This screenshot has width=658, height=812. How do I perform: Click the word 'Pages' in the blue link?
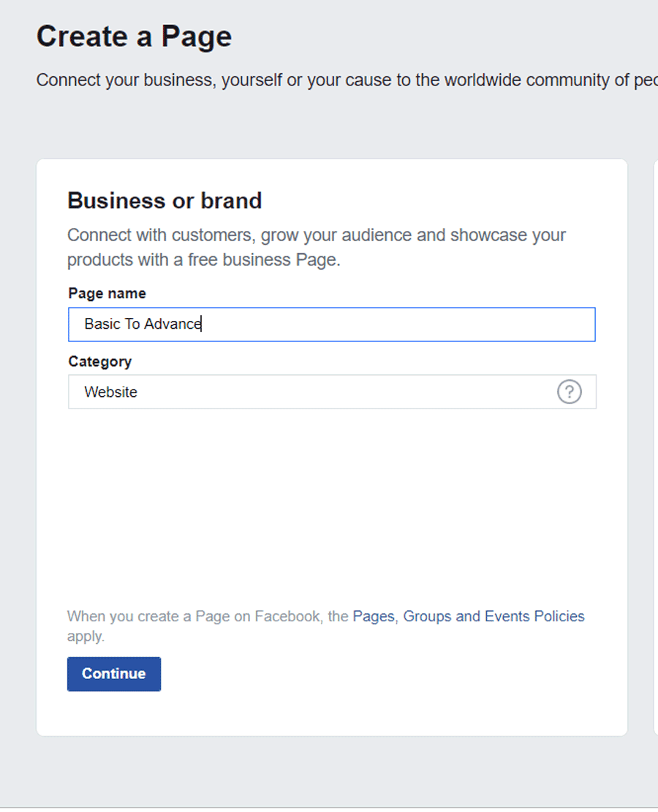pyautogui.click(x=374, y=616)
